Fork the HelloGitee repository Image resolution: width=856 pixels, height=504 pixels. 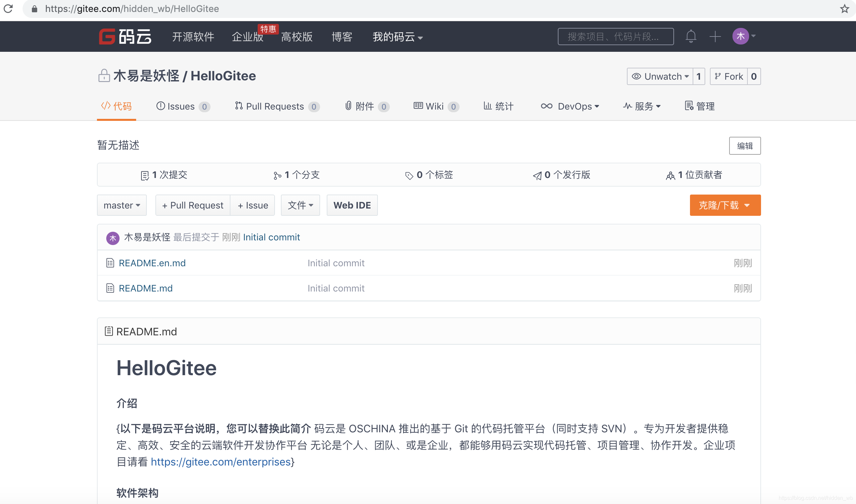click(x=728, y=76)
